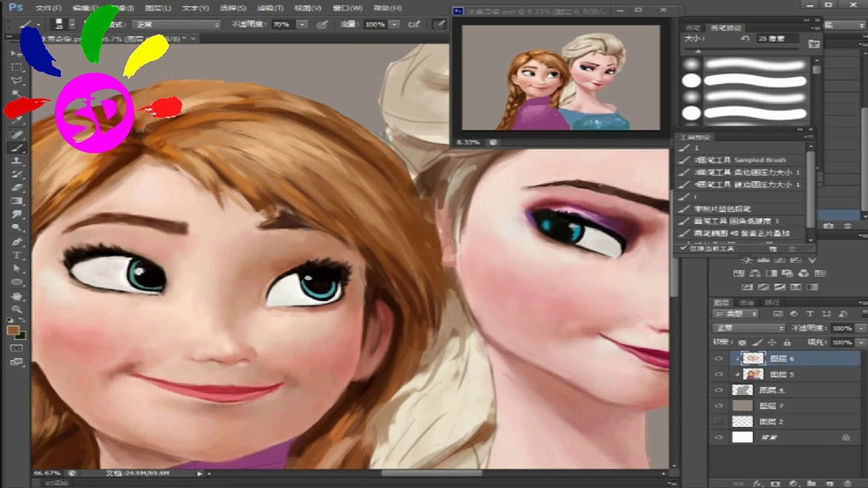This screenshot has width=868, height=488.
Task: Select the Eraser tool
Action: [x=16, y=188]
